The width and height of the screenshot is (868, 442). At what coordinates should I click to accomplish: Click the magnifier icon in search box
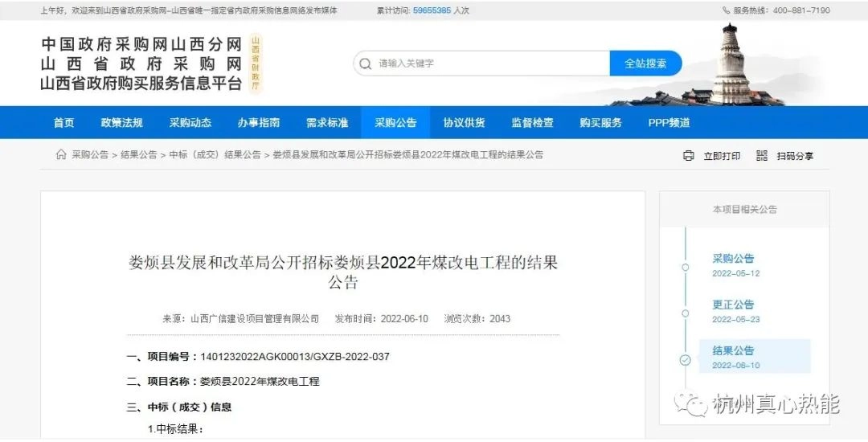coord(366,63)
